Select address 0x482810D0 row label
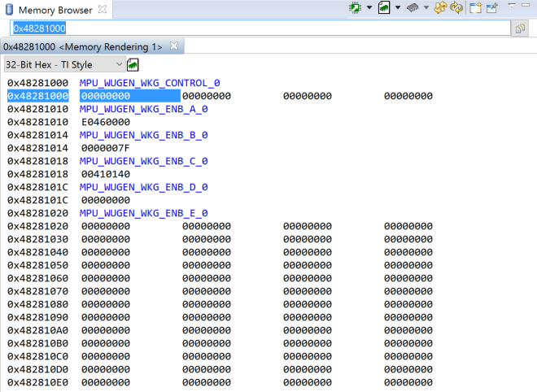537x392 pixels. [37, 369]
